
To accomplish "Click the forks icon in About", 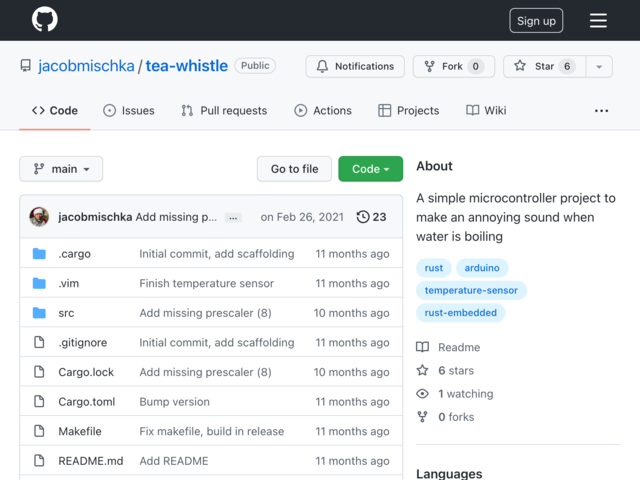I will click(422, 417).
